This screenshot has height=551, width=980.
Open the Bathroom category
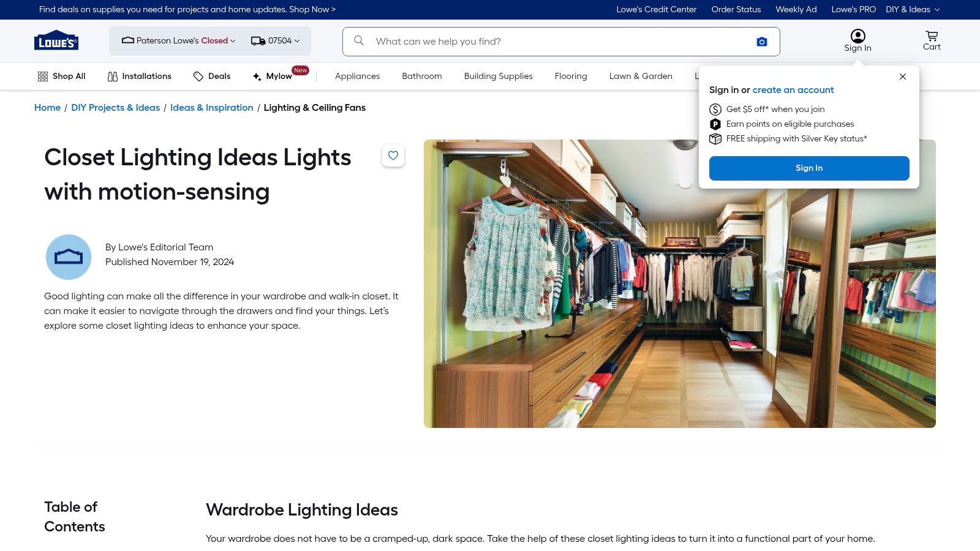pyautogui.click(x=421, y=76)
